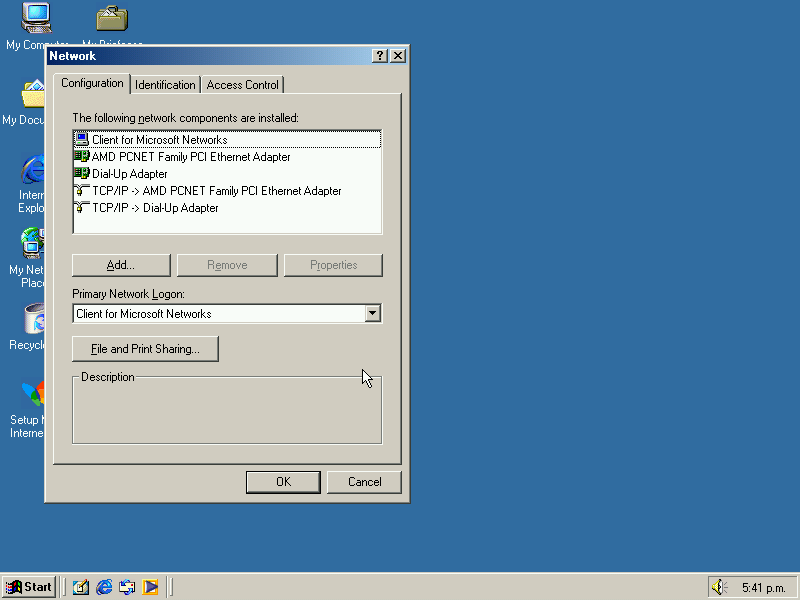Select Client for Microsoft Networks in the component list
Viewport: 800px width, 600px height.
point(227,139)
